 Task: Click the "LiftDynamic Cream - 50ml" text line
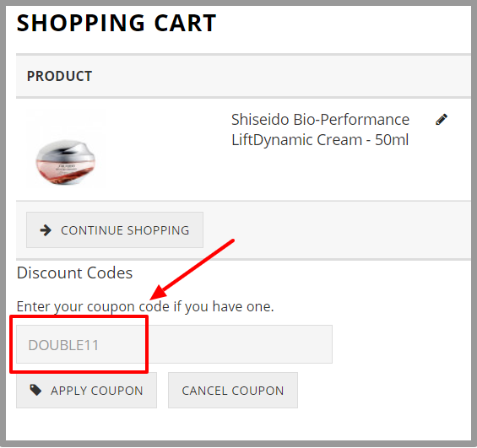[320, 140]
